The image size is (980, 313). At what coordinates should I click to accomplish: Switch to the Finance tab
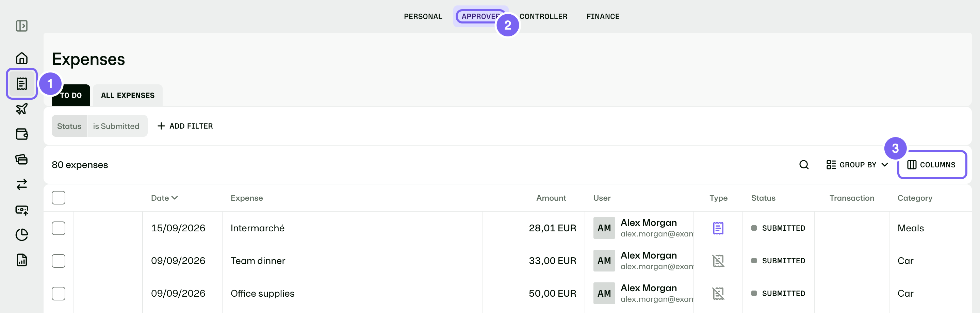[x=603, y=16]
